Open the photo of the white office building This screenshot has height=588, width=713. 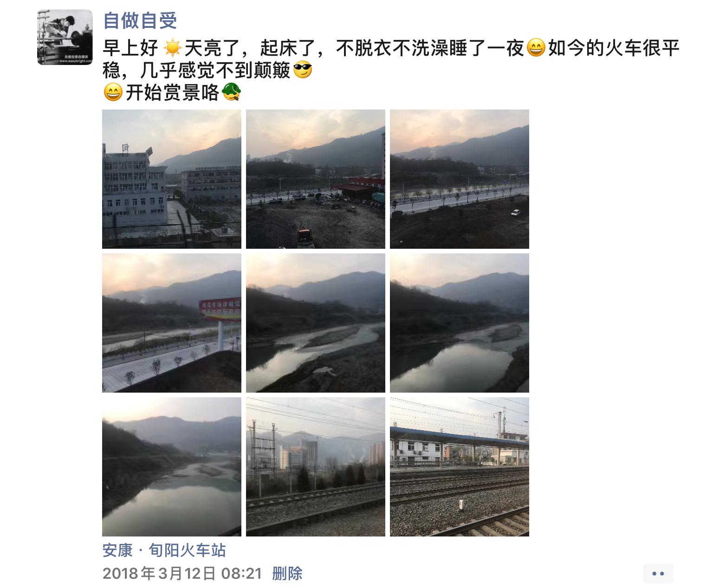[x=172, y=179]
